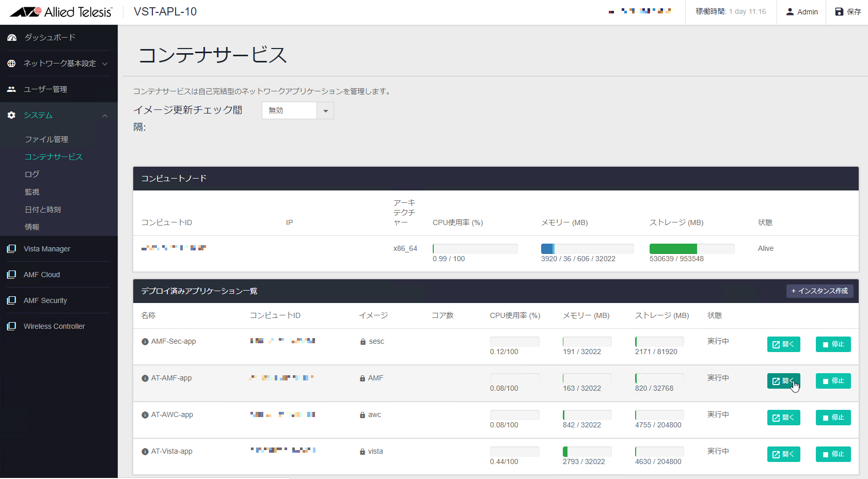Click the lock icon next to sesc
Viewport: 868px width, 479px height.
click(x=363, y=342)
